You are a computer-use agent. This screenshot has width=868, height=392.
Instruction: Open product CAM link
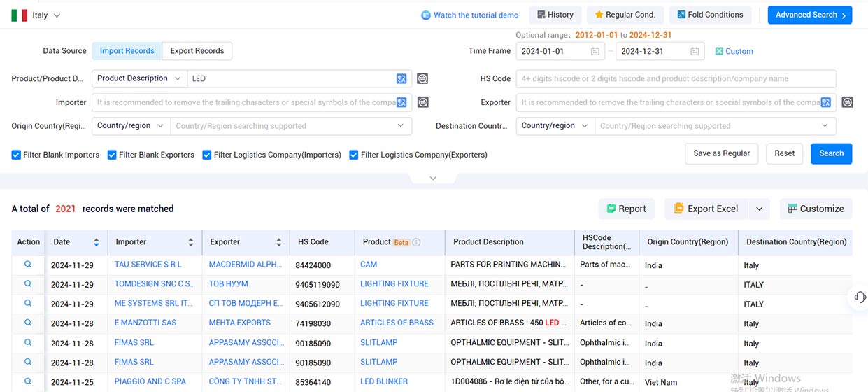pos(369,265)
